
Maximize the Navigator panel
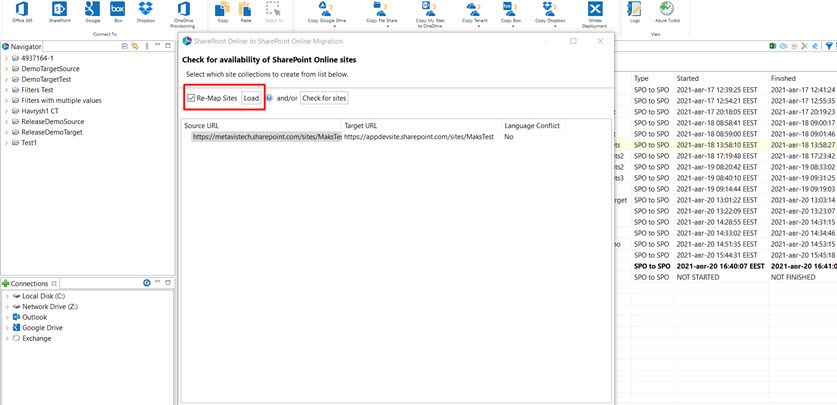pos(168,46)
